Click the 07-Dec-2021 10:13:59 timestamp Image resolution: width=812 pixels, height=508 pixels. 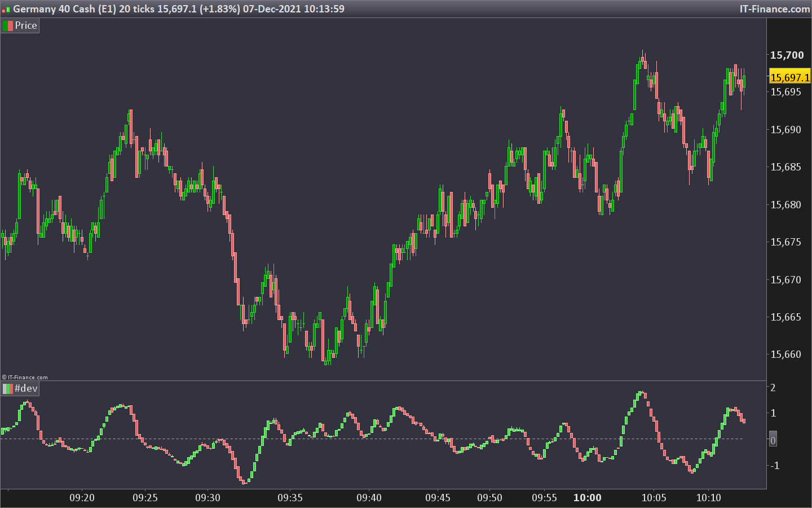294,9
